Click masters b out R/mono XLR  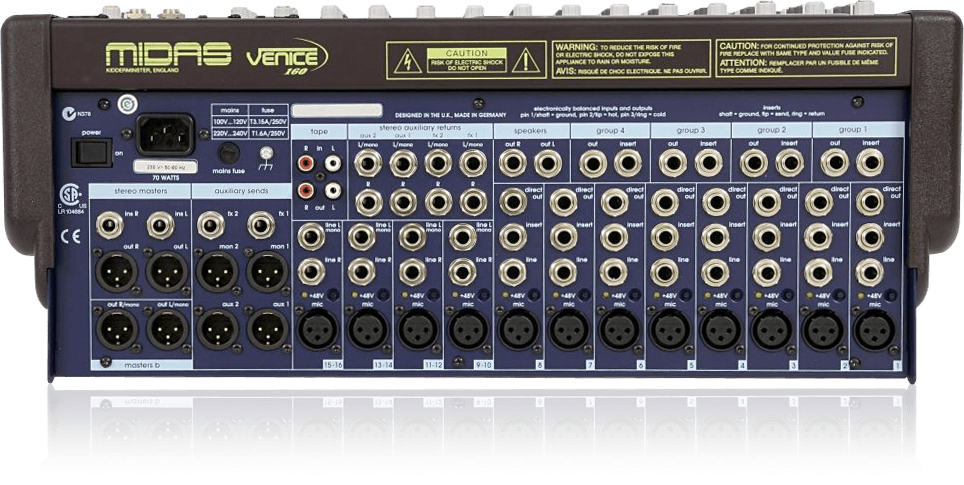pyautogui.click(x=117, y=329)
